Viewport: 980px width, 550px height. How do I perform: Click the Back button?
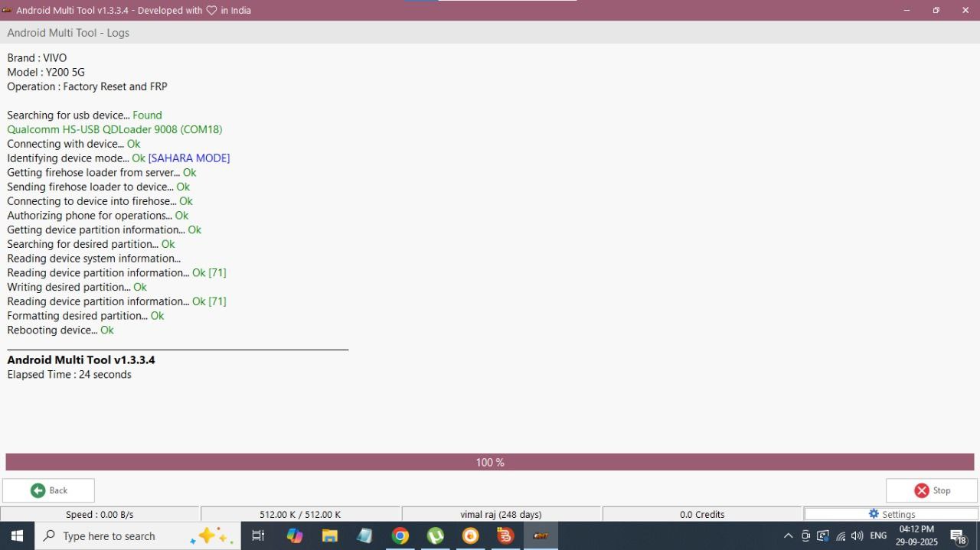point(48,490)
